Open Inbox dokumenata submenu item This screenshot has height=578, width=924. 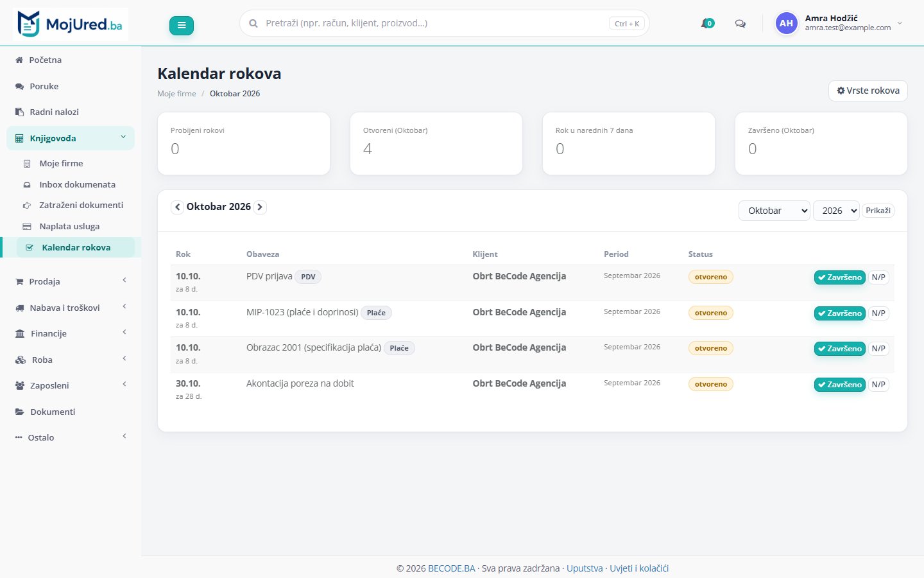(x=75, y=184)
